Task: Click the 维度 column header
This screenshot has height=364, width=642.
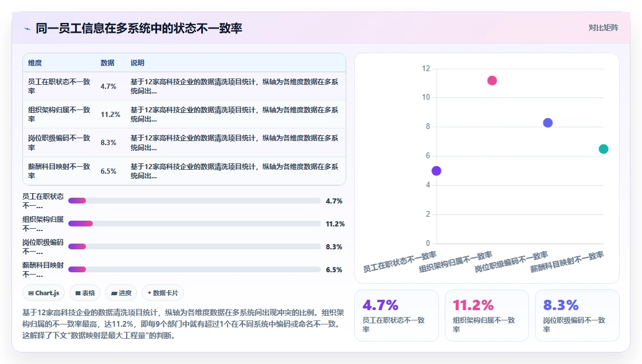Action: pos(35,62)
